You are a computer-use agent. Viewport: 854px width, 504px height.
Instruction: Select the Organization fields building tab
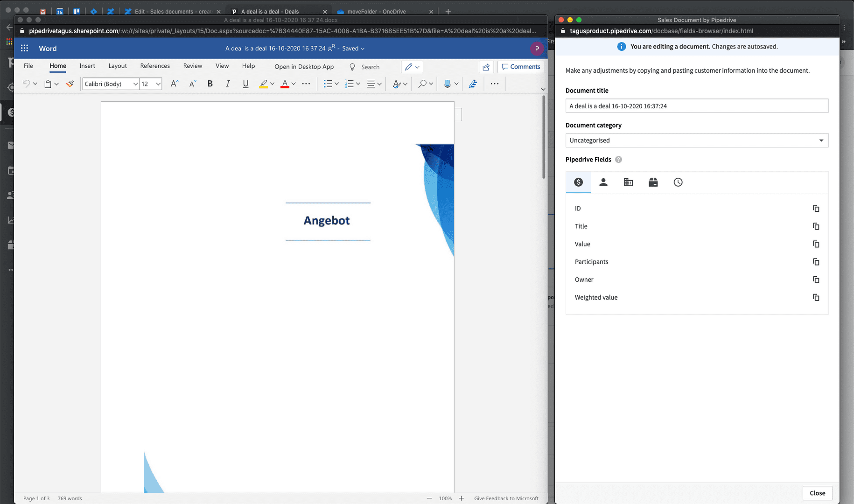pos(628,182)
